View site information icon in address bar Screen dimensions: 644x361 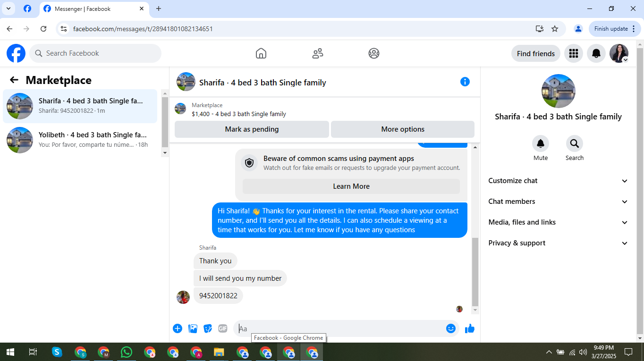click(64, 29)
